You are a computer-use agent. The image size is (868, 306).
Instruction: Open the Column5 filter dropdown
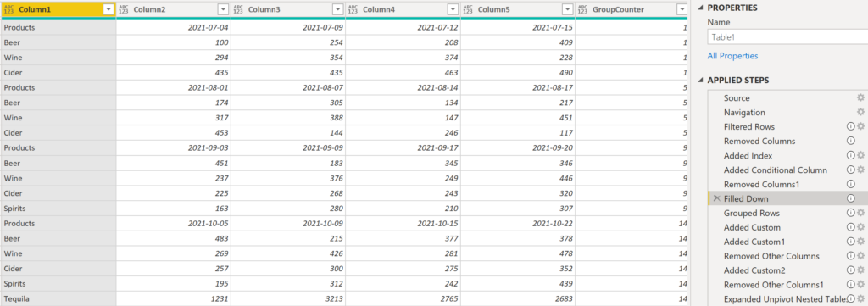coord(567,9)
